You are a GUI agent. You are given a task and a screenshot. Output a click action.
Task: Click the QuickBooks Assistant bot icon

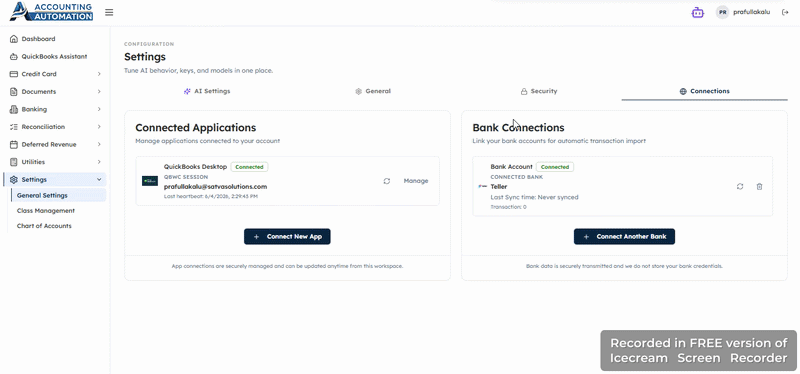pos(14,57)
